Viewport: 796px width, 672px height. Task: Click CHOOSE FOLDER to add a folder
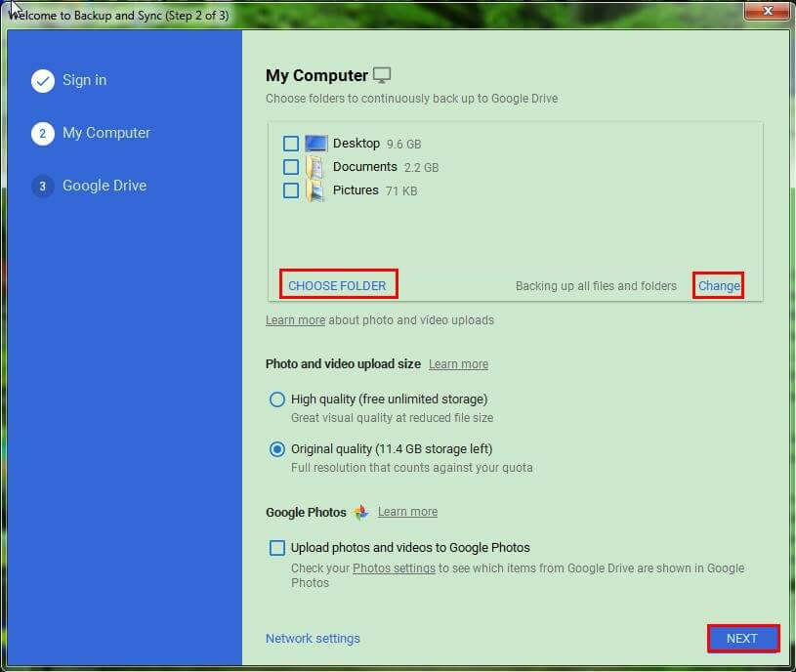coord(338,284)
